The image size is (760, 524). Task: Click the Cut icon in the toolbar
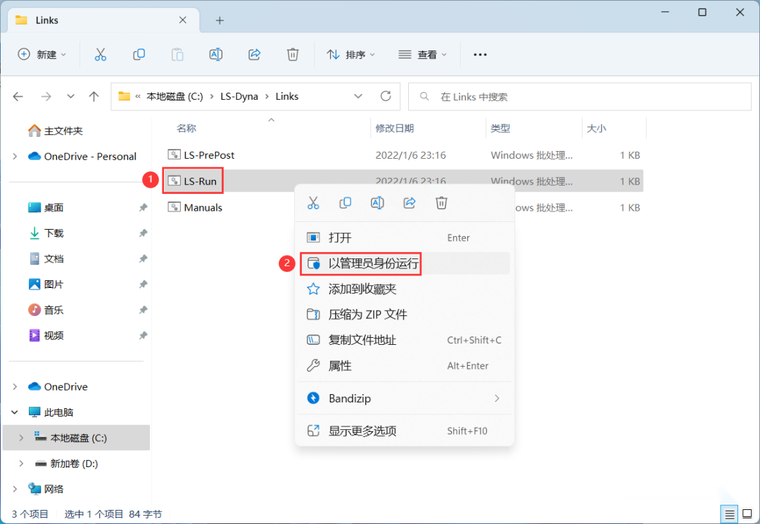[100, 54]
